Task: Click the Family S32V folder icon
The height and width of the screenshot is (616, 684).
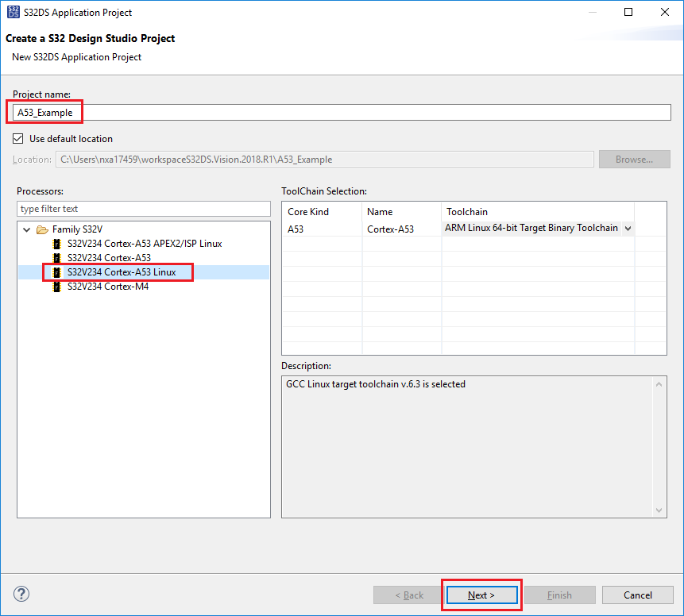Action: click(x=42, y=229)
